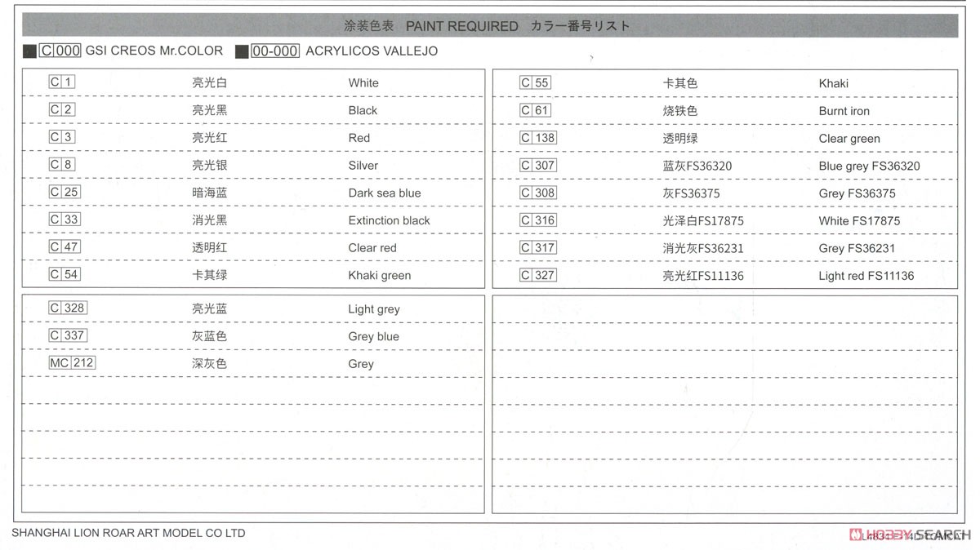This screenshot has width=980, height=550.
Task: Click the PAINT REQUIRED heading
Action: tap(462, 26)
